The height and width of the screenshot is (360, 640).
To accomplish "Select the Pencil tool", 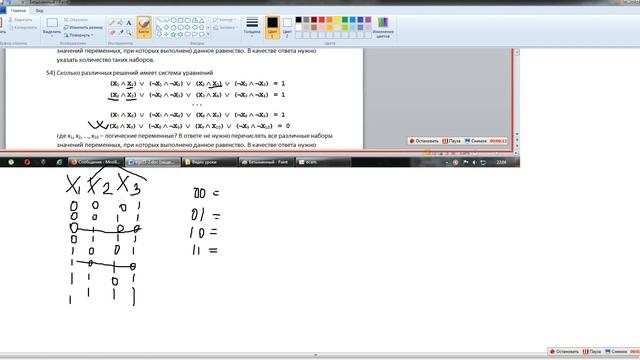I will (112, 22).
